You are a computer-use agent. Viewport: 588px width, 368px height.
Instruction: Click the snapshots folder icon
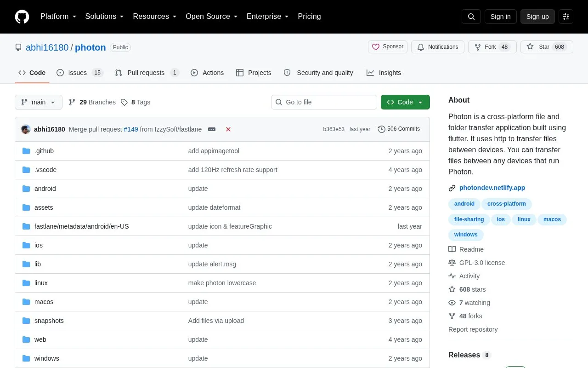[26, 321]
